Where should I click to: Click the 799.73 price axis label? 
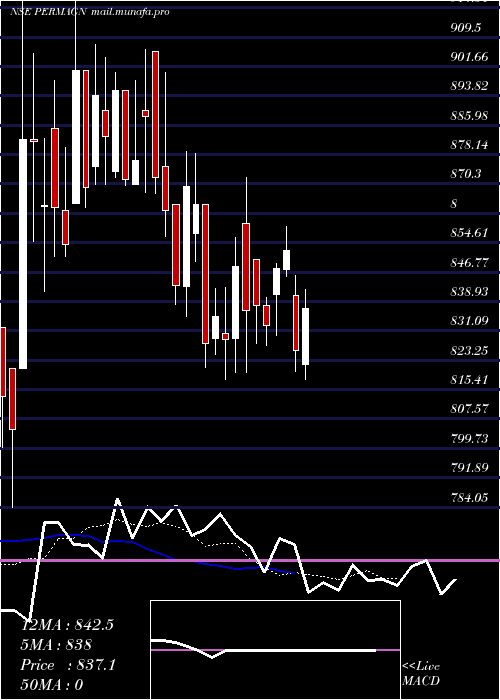click(469, 438)
